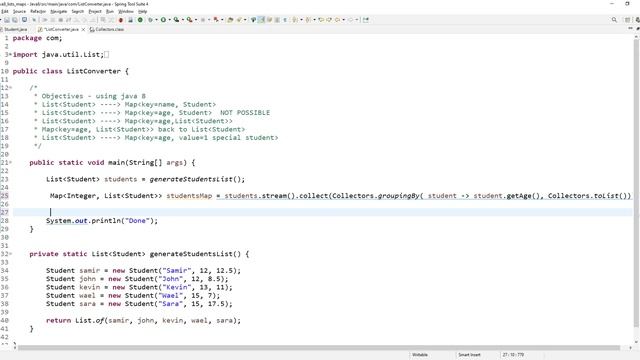
Task: Open the Run menu
Action: tap(110, 11)
